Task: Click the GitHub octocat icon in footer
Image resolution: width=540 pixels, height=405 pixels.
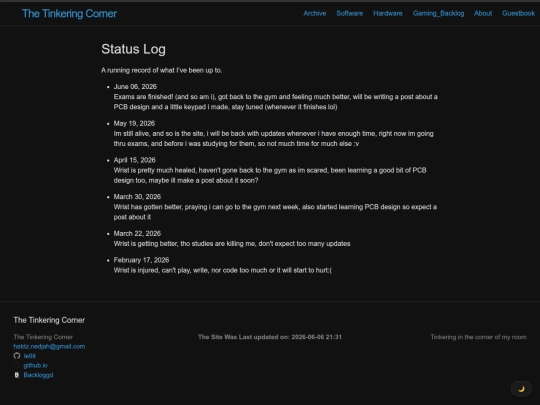Action: (x=17, y=356)
